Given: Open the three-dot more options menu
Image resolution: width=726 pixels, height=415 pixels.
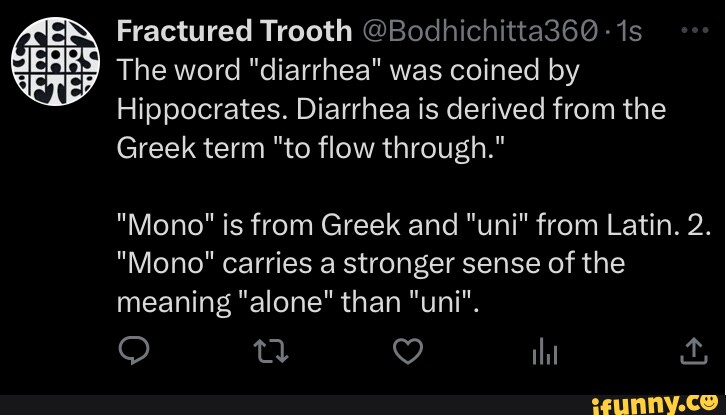Looking at the screenshot, I should 694,32.
